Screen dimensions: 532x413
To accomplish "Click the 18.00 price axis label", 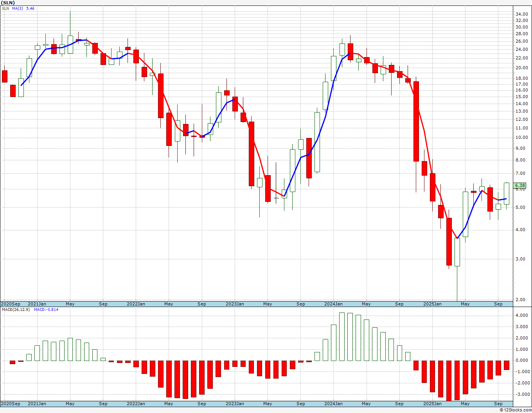I will click(x=521, y=78).
